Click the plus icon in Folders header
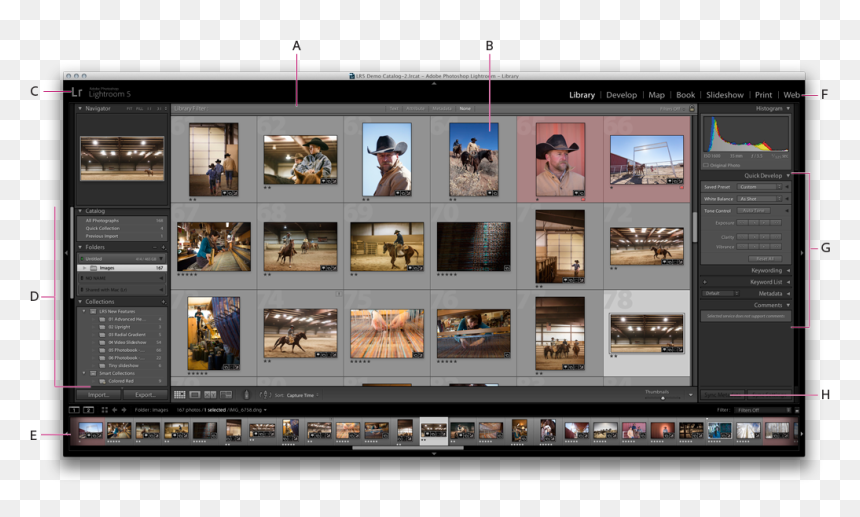The width and height of the screenshot is (860, 517). pos(163,247)
